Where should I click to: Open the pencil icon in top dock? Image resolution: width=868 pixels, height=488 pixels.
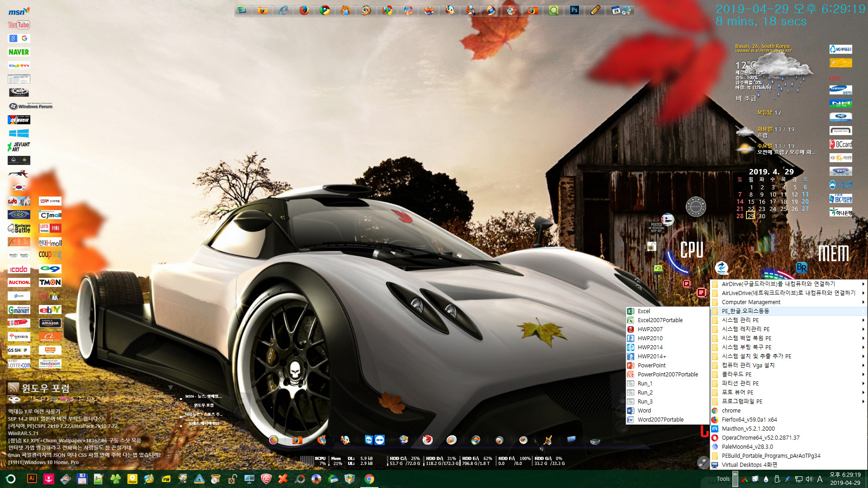[x=595, y=10]
